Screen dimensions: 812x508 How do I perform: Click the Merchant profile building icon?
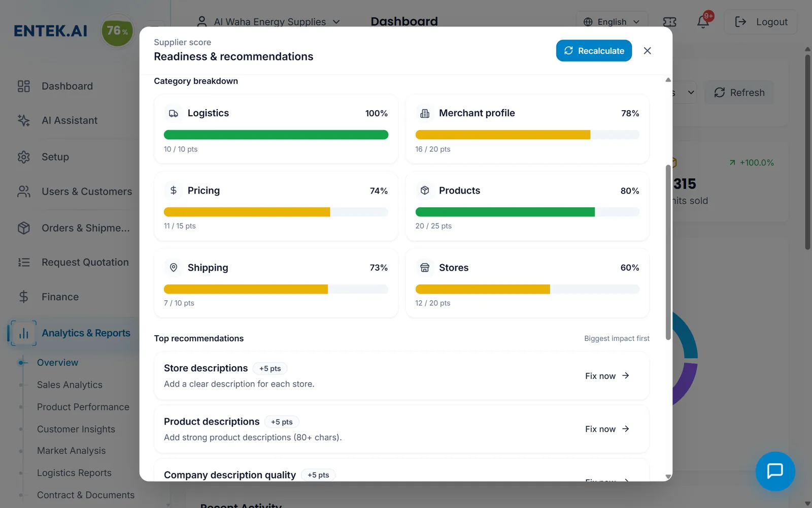[425, 113]
